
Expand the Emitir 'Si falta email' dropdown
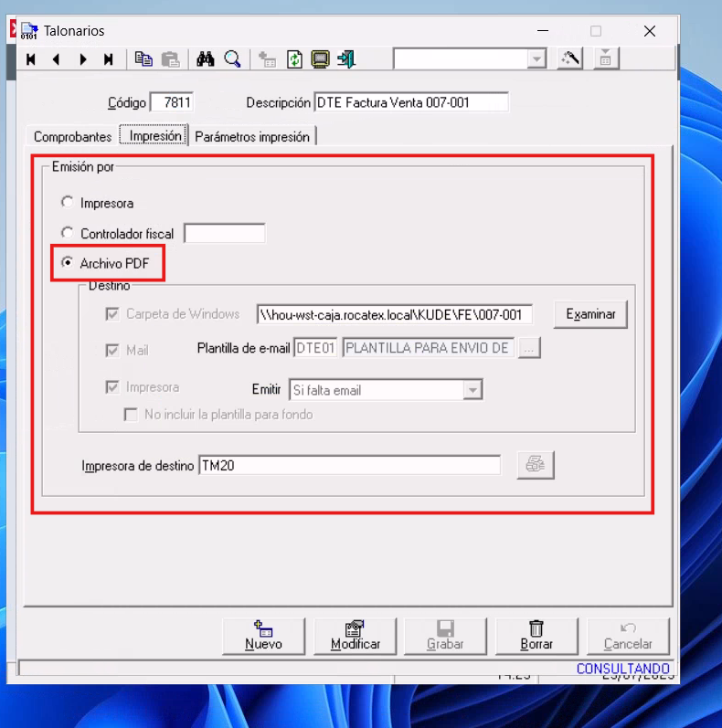pos(472,390)
